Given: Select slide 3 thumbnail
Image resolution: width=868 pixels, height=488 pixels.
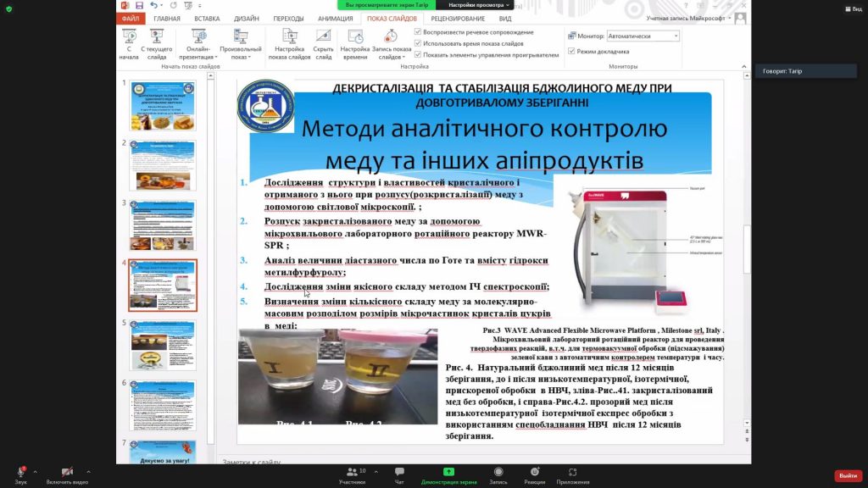Looking at the screenshot, I should pyautogui.click(x=163, y=225).
